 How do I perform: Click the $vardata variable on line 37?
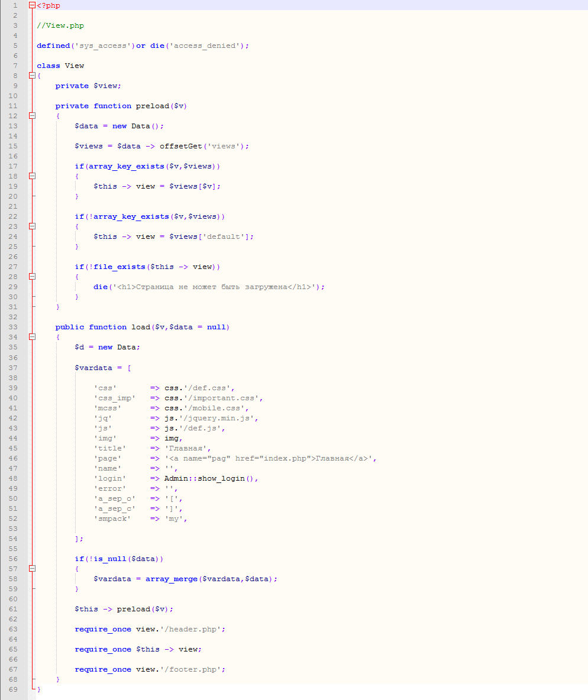[93, 368]
